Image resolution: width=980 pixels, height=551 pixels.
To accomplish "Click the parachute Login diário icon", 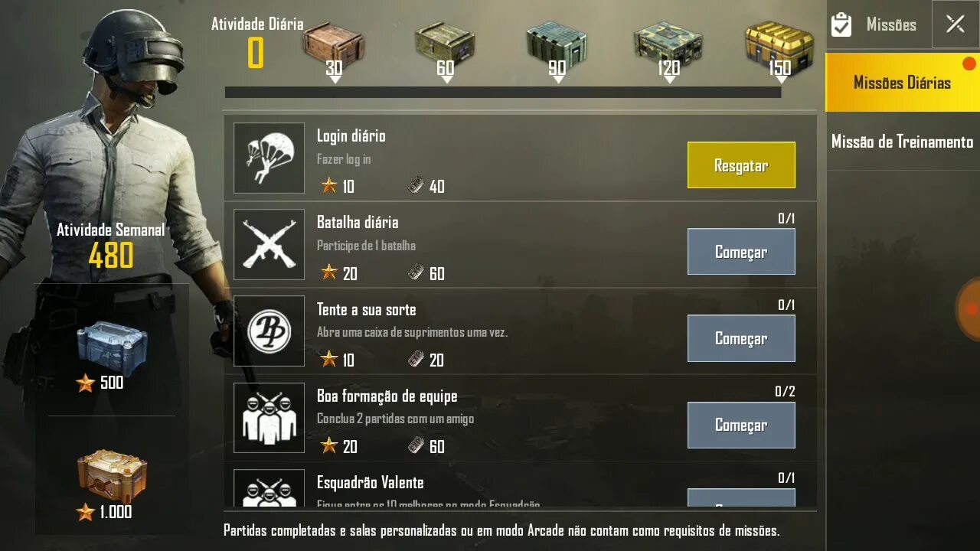I will coord(269,158).
